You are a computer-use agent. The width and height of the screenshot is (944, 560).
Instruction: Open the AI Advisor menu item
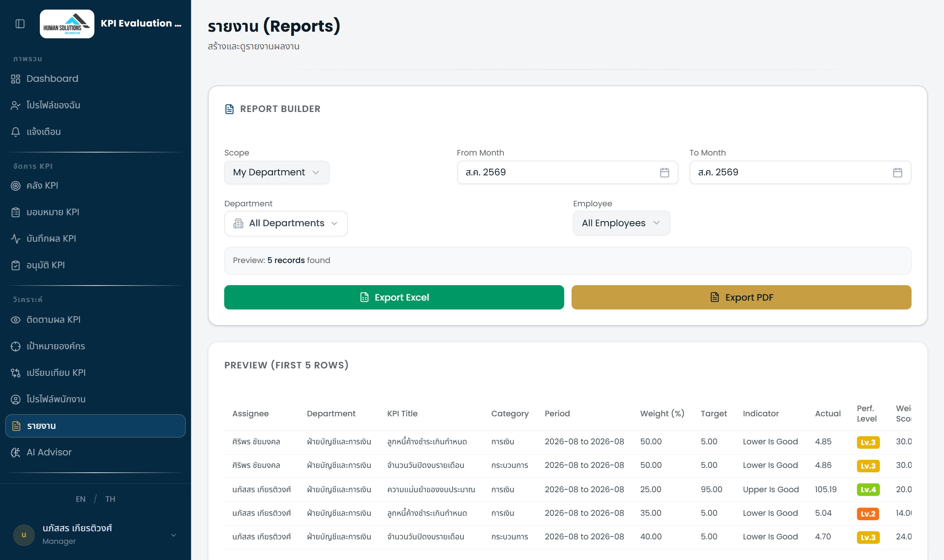[x=95, y=452]
